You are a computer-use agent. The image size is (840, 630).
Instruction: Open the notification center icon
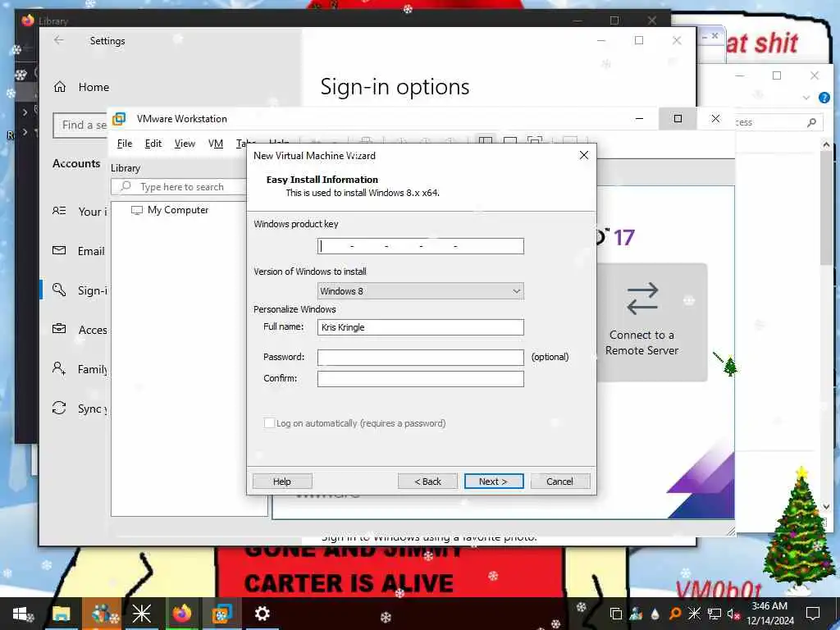pyautogui.click(x=813, y=614)
